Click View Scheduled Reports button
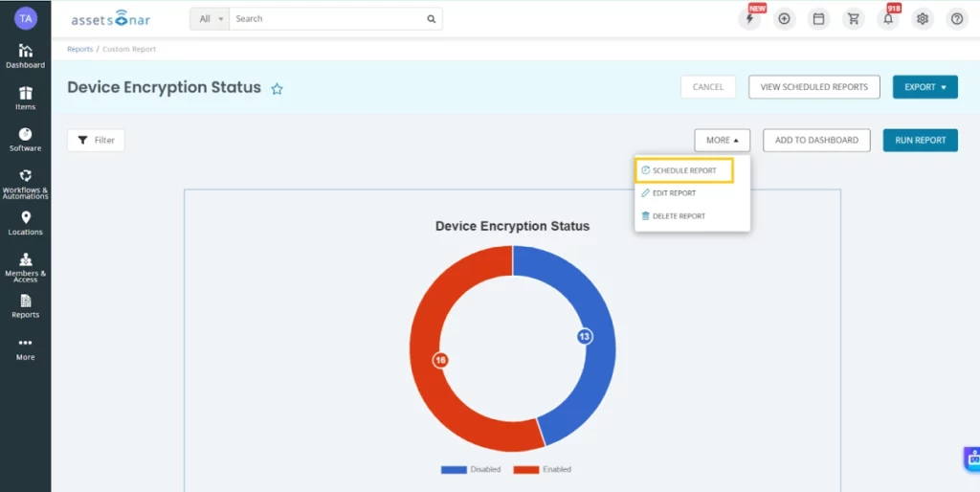The height and width of the screenshot is (492, 980). coord(813,87)
